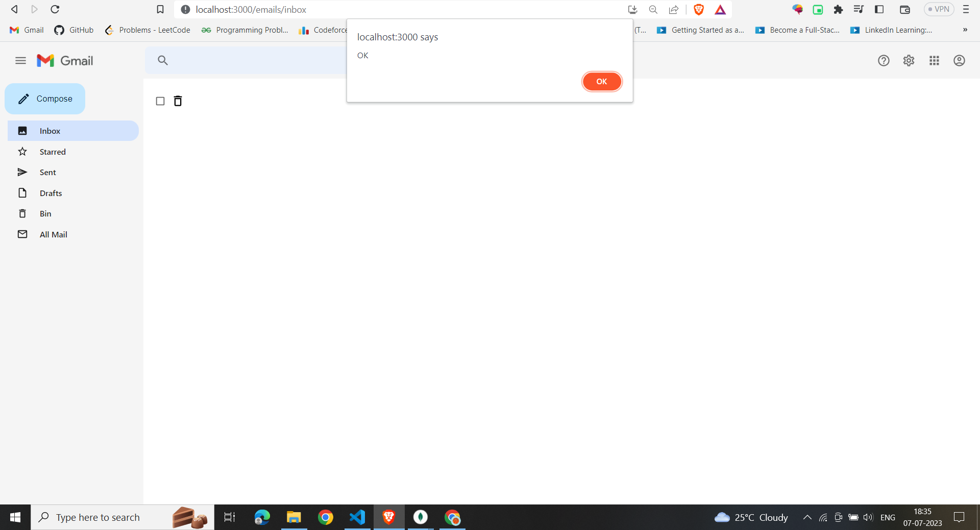Toggle the Brave Shields icon
Image resolution: width=980 pixels, height=530 pixels.
point(699,9)
